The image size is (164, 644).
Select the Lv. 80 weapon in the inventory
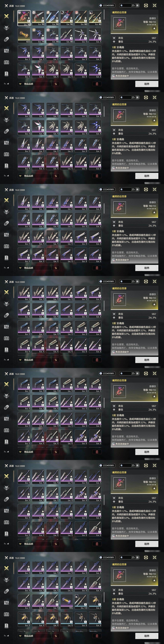[81, 18]
